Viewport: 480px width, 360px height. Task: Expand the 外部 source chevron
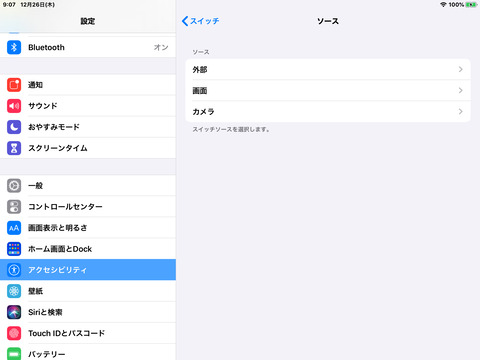point(461,69)
